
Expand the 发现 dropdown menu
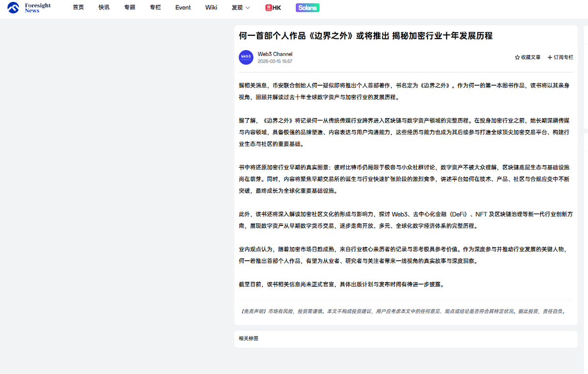[x=241, y=7]
